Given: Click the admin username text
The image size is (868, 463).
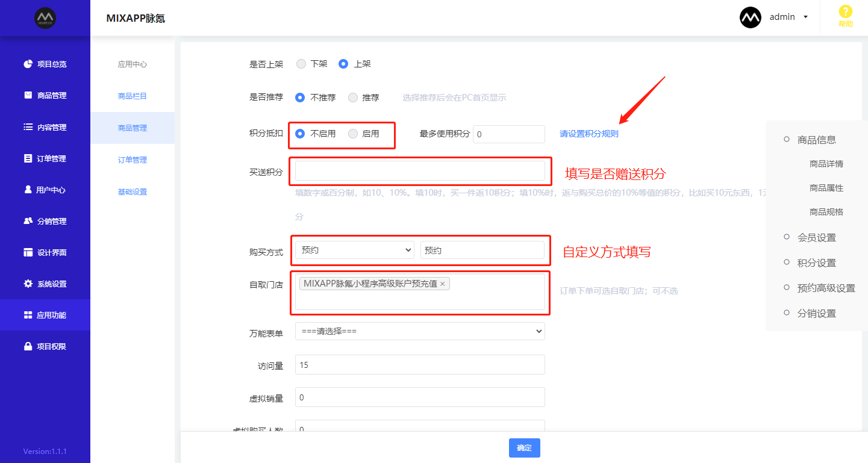Looking at the screenshot, I should pos(782,17).
